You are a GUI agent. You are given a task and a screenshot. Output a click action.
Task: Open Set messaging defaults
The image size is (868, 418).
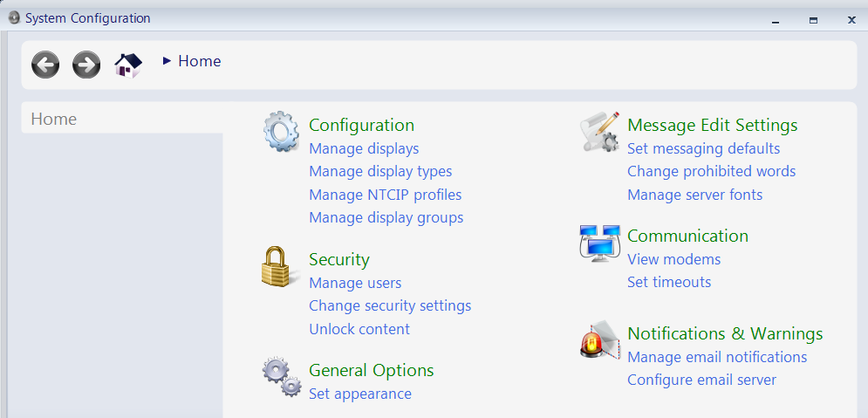(704, 149)
